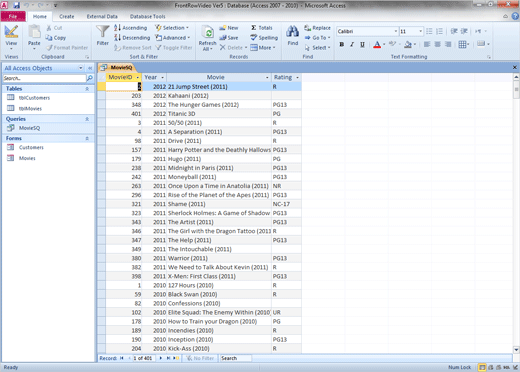The width and height of the screenshot is (520, 372).
Task: Expand the font size dropdown
Action: [421, 31]
